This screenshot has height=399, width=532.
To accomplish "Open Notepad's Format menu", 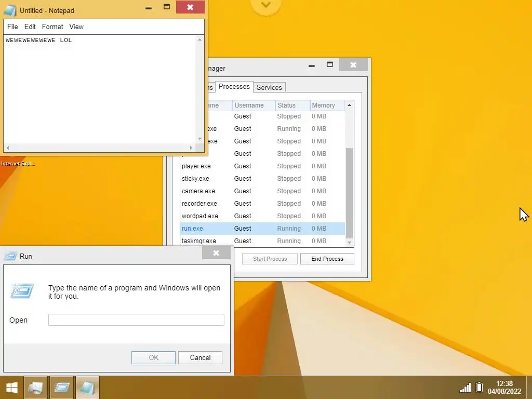I will (52, 27).
